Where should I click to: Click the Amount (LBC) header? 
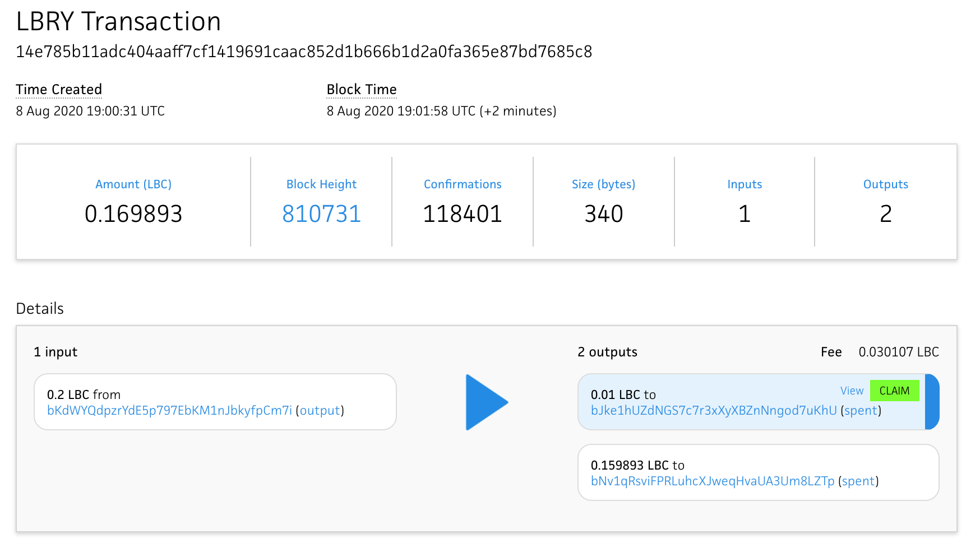(x=133, y=184)
